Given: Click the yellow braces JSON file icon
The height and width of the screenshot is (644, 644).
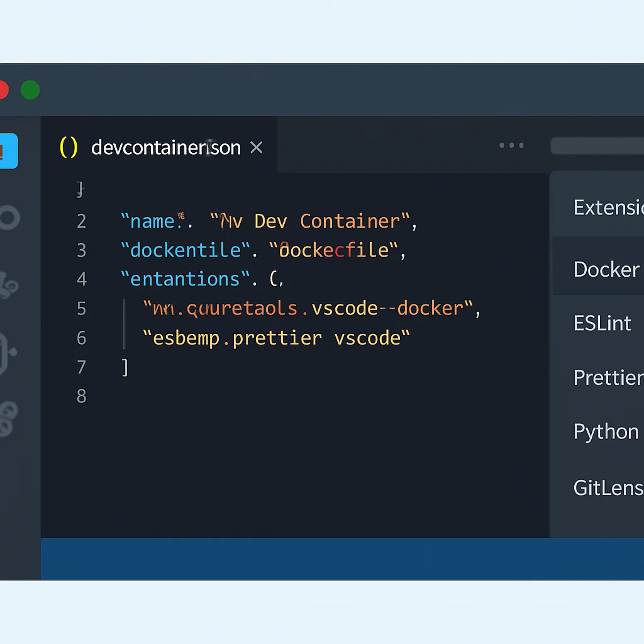Looking at the screenshot, I should (69, 147).
